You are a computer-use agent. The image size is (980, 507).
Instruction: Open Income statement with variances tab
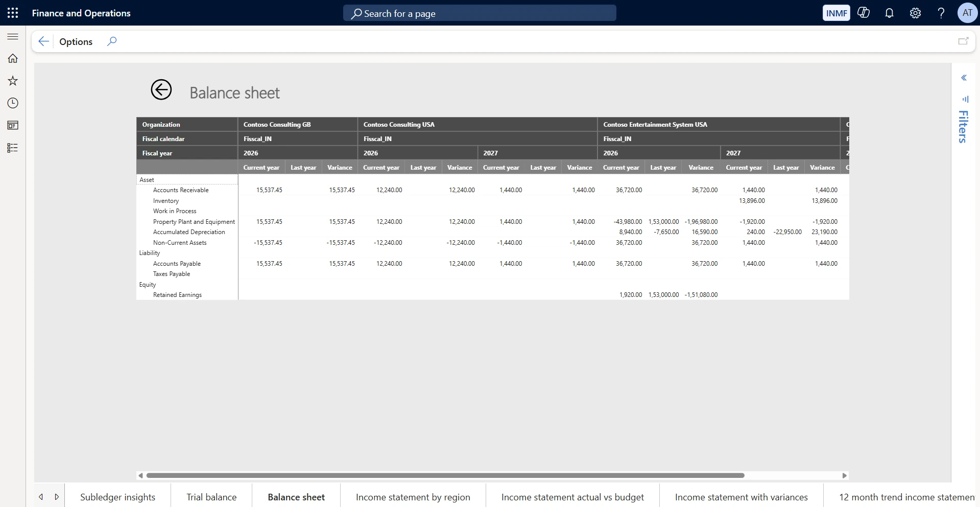(742, 497)
